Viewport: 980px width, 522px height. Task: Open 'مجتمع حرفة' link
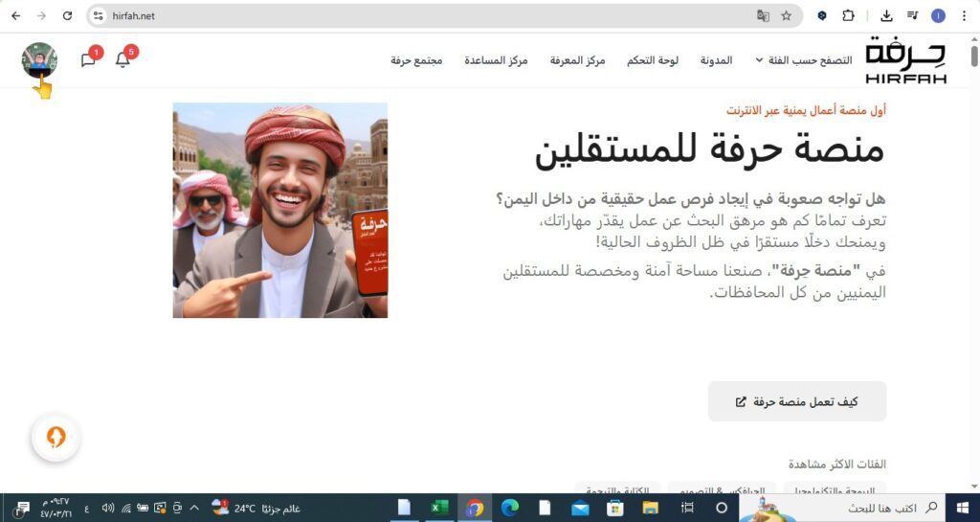pos(416,60)
